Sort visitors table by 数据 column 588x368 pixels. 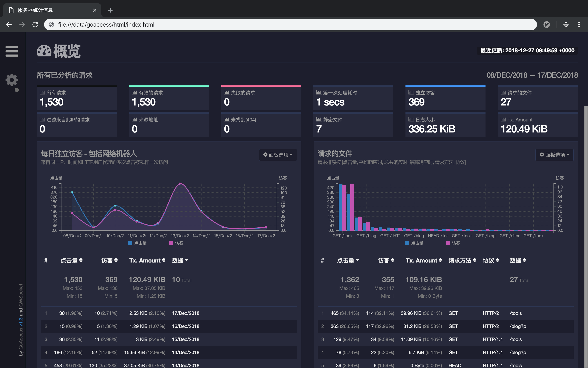tap(180, 260)
